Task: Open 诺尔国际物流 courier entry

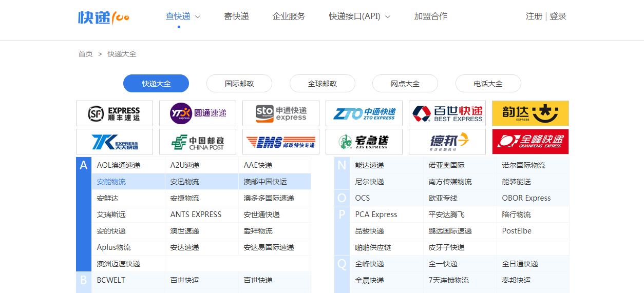Action: click(x=524, y=165)
